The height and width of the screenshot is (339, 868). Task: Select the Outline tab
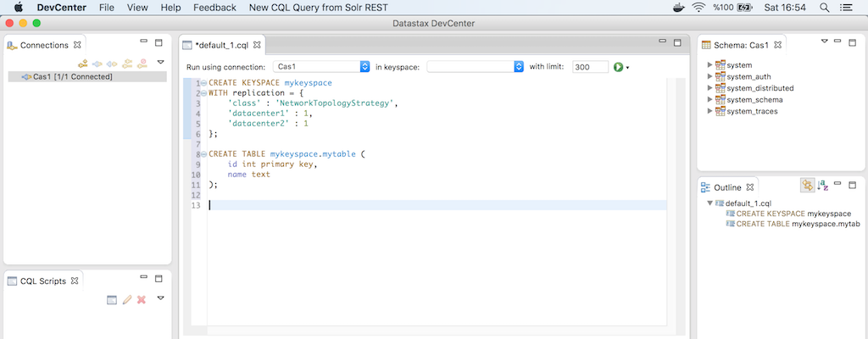(x=727, y=187)
